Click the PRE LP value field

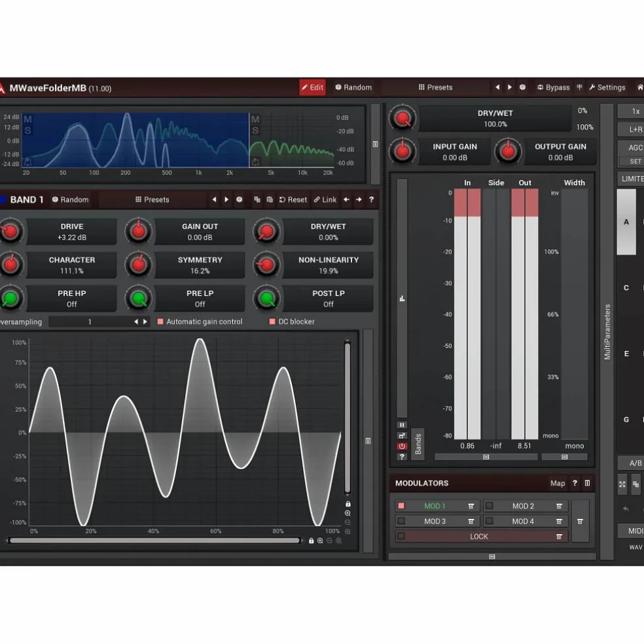200,298
